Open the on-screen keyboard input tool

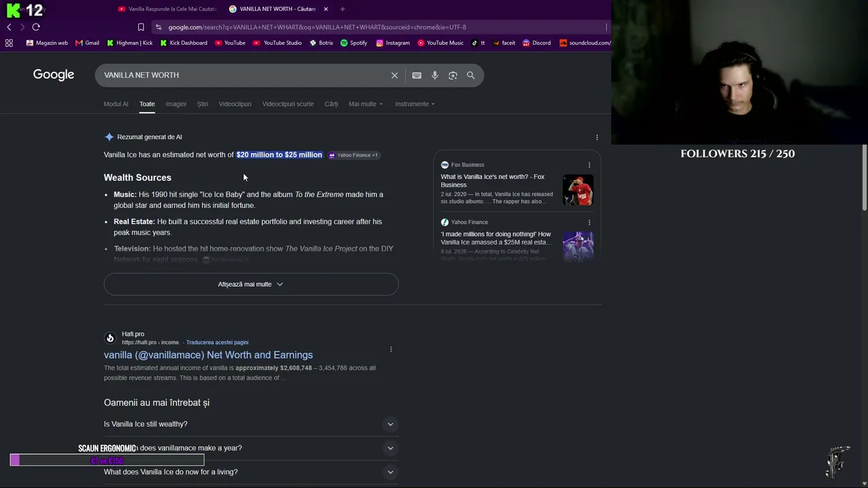416,75
